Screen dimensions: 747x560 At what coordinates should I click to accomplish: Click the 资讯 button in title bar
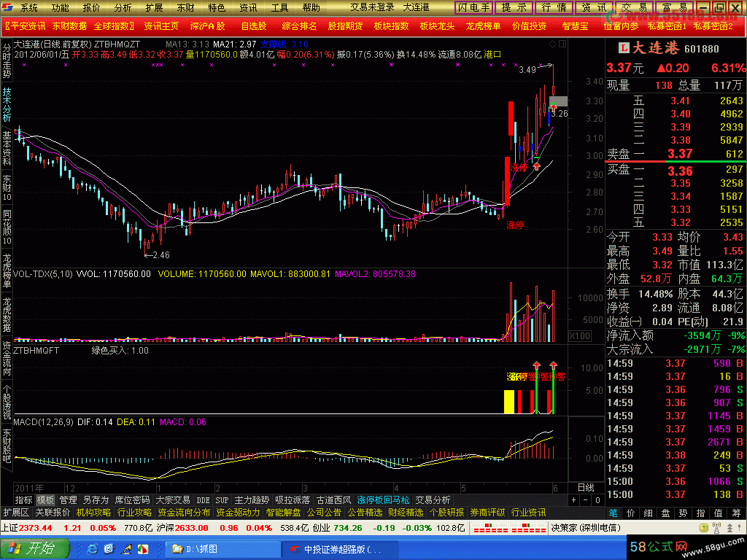coord(594,7)
